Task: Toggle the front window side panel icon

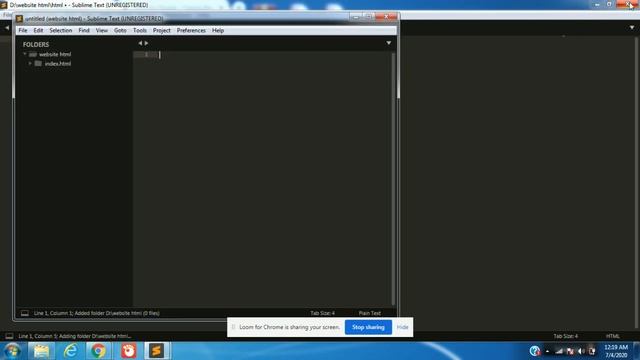Action: (25, 313)
